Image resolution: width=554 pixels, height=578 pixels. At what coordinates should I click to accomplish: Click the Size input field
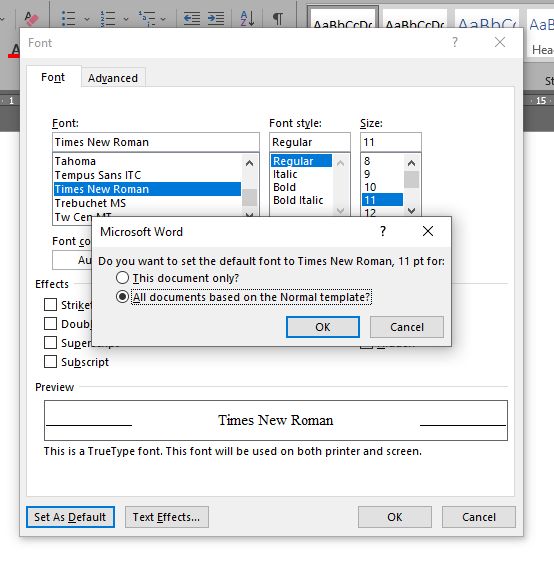click(x=391, y=142)
